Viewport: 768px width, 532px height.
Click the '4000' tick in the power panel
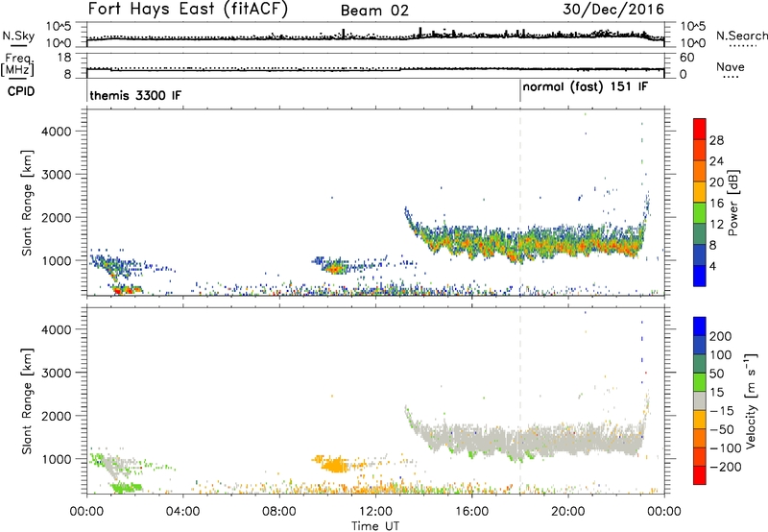pyautogui.click(x=57, y=132)
